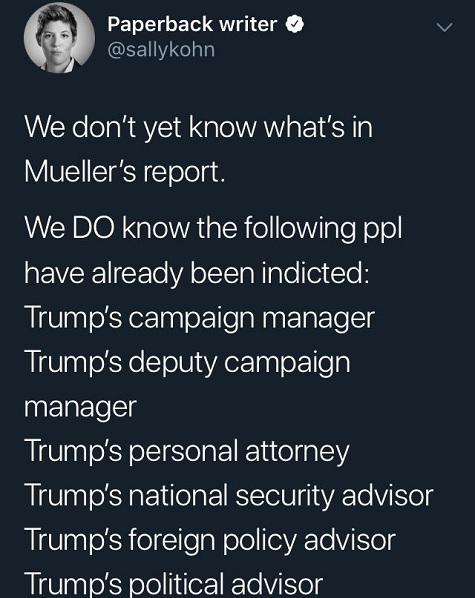Click the word 'attorney' in the tweet
Image resolution: width=475 pixels, height=598 pixels.
pyautogui.click(x=297, y=453)
